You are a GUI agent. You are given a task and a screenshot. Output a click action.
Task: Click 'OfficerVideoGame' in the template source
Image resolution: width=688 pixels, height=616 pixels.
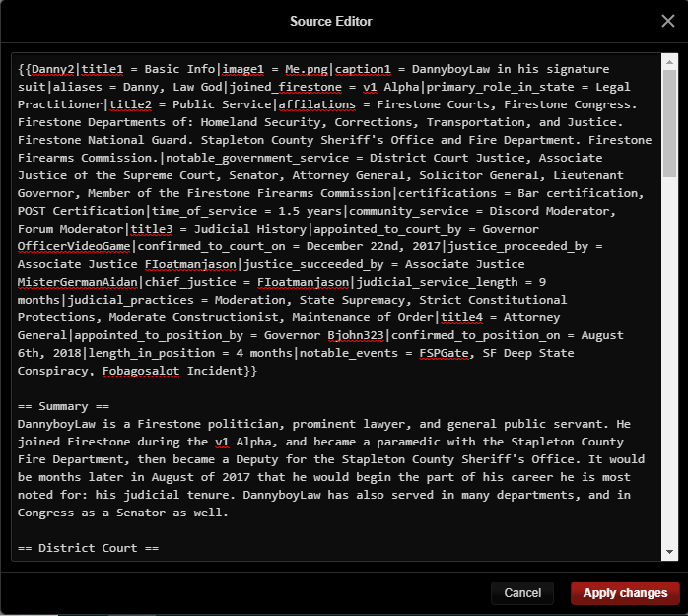tap(74, 246)
